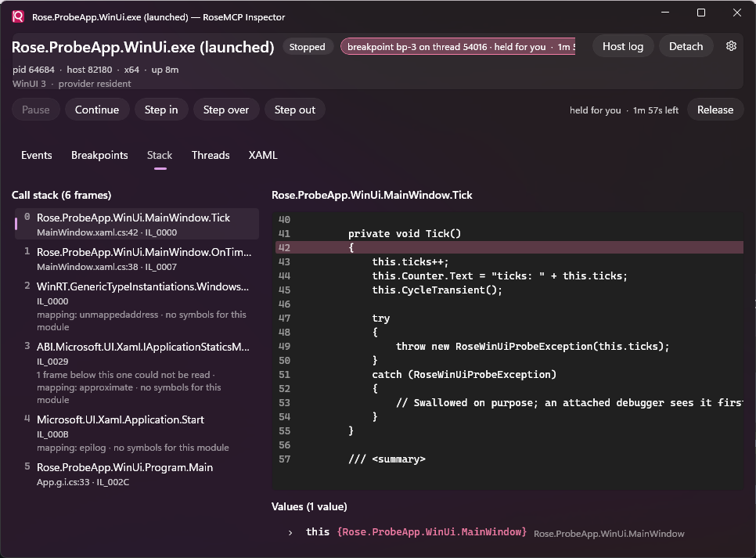Viewport: 756px width, 558px height.
Task: Click the Stopped status badge
Action: coord(307,47)
